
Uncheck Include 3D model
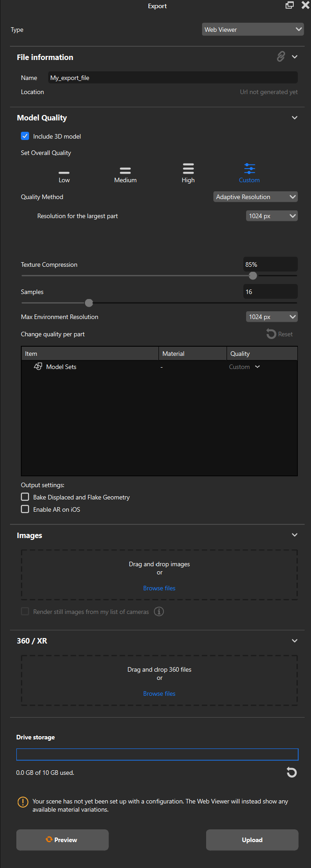click(x=25, y=136)
